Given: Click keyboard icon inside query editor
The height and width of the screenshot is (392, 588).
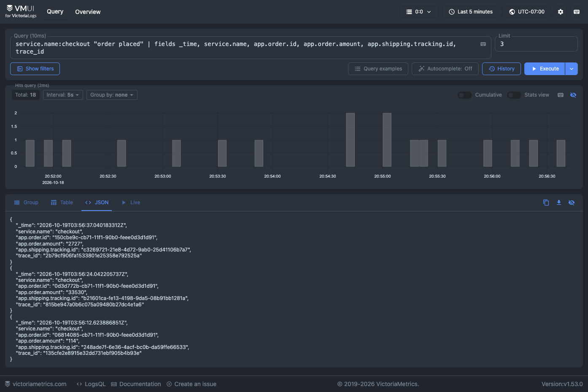Looking at the screenshot, I should tap(483, 44).
